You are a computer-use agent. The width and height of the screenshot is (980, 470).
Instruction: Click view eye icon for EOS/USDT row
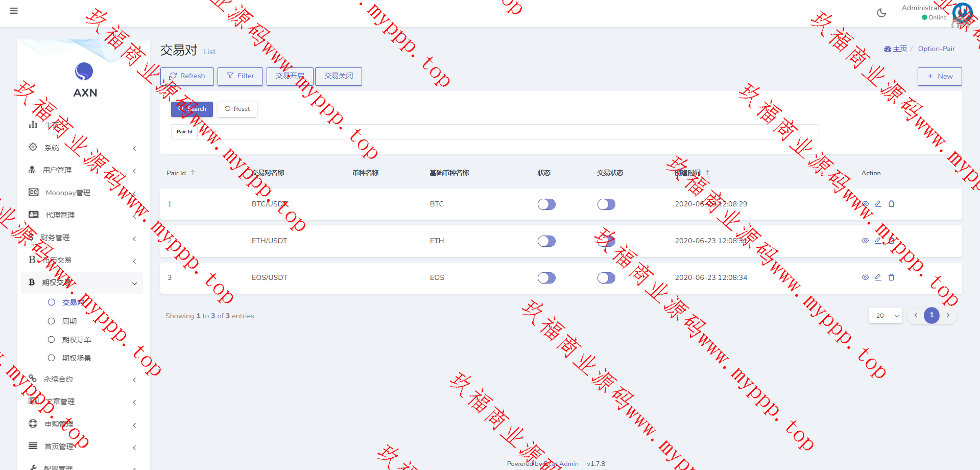click(x=865, y=277)
